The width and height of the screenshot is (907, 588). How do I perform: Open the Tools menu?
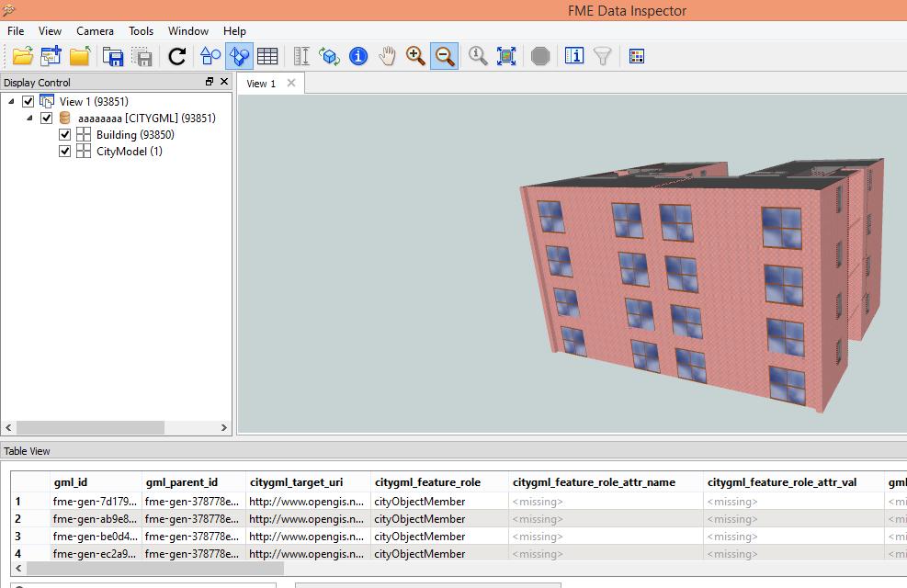(x=142, y=31)
